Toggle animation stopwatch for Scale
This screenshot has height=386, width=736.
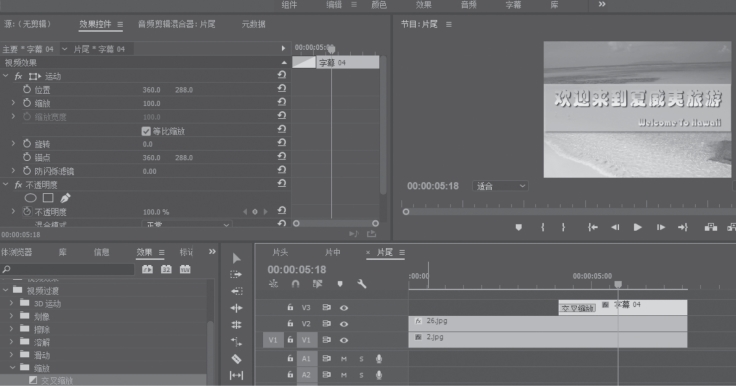point(27,103)
